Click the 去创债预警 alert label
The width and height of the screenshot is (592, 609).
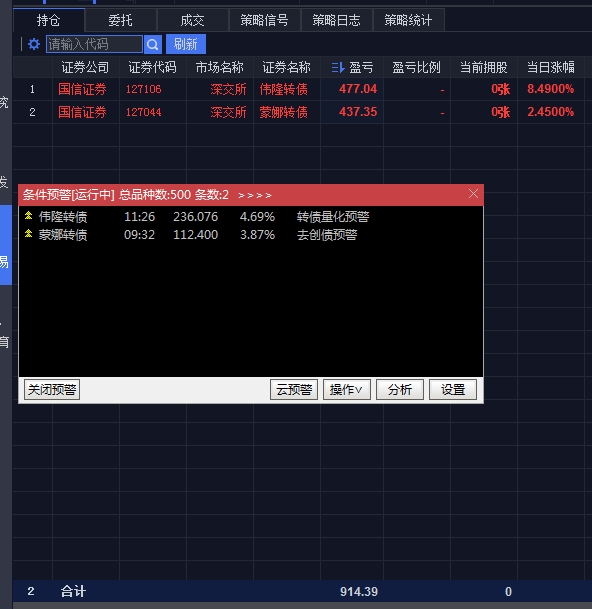click(x=327, y=235)
